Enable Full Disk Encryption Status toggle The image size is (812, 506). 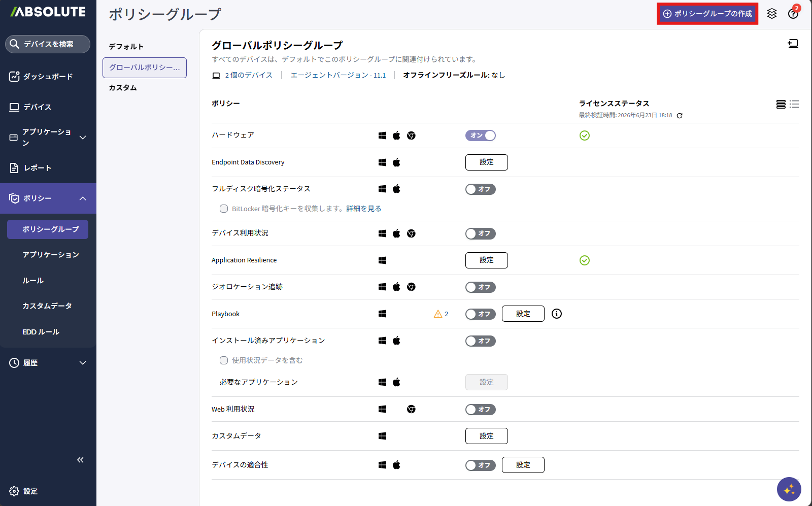coord(481,189)
